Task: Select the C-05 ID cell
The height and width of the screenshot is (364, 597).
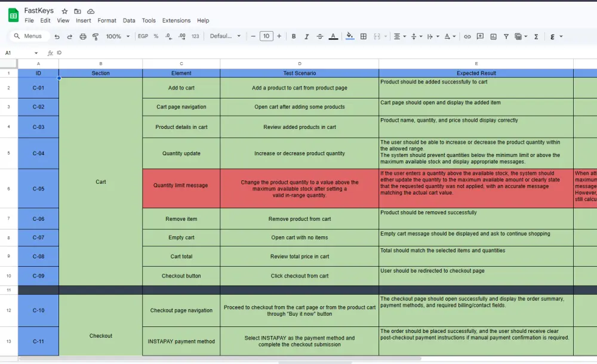Action: [38, 189]
